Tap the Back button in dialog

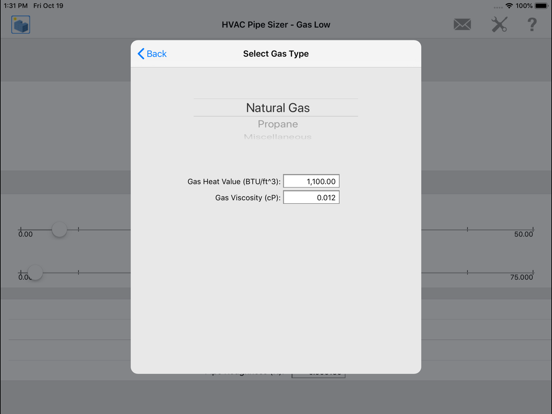click(152, 54)
